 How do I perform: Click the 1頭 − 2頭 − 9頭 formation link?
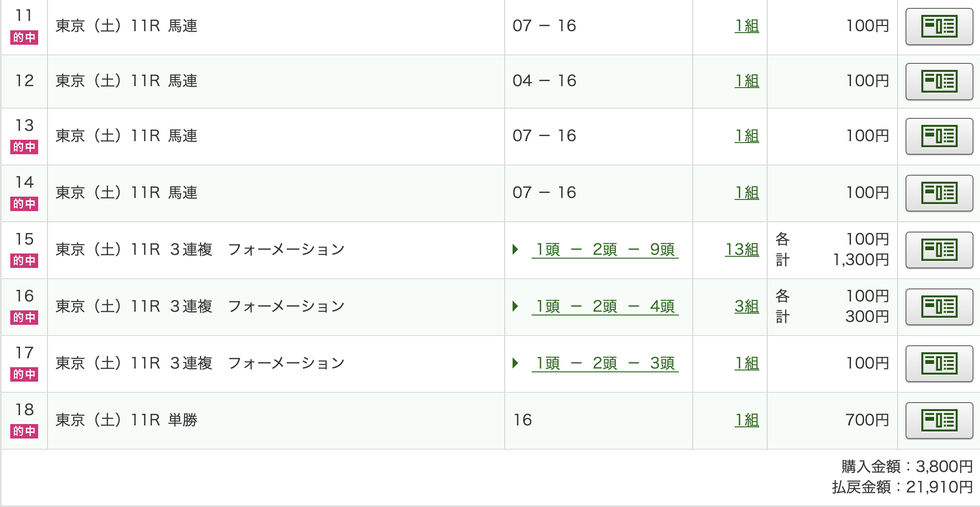tap(605, 249)
